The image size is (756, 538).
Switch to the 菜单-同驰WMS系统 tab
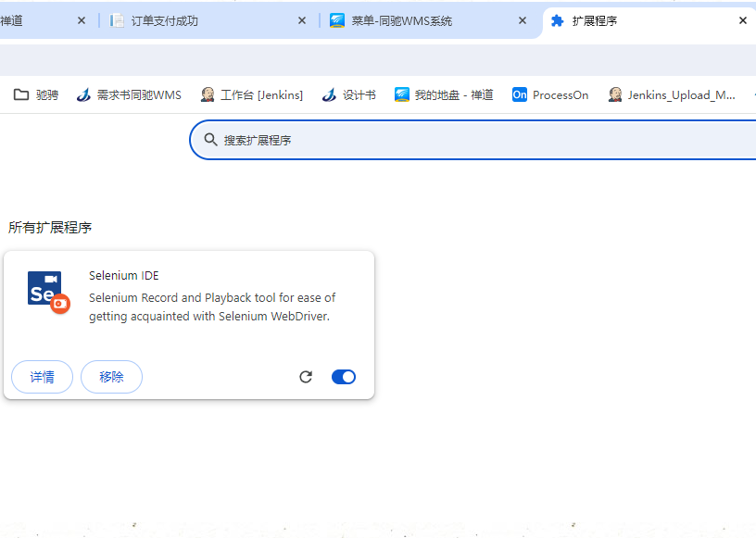[x=429, y=20]
